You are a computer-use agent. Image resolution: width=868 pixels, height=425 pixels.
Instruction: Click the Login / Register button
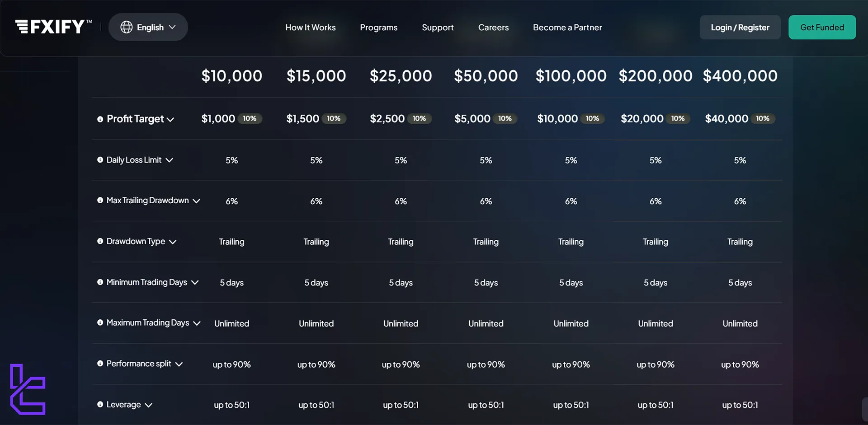740,28
